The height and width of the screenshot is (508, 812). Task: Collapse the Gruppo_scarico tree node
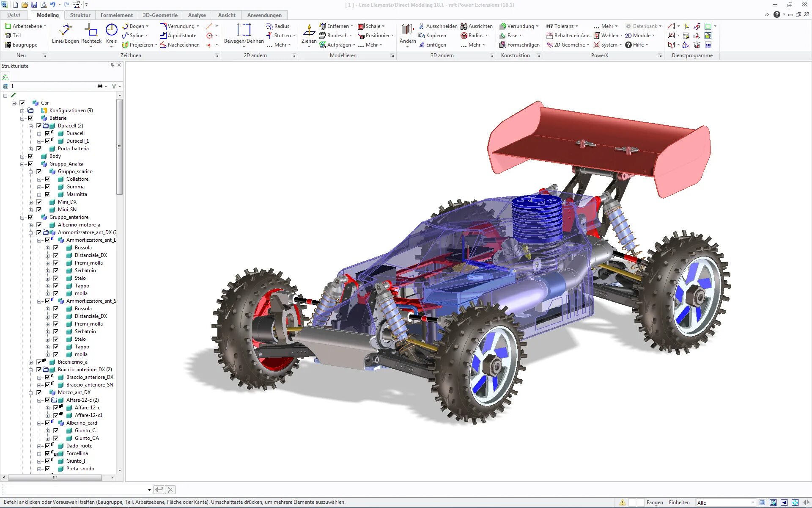[31, 171]
